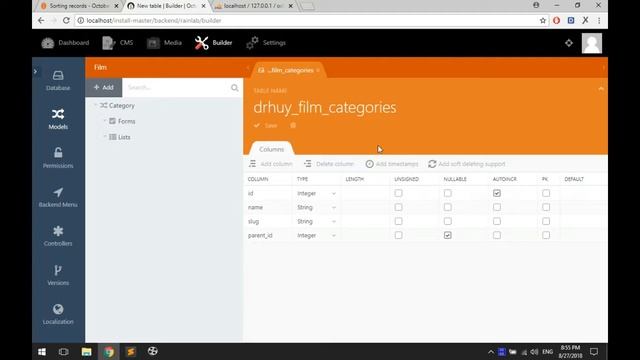This screenshot has height=360, width=640.
Task: Open Task View on taskbar
Action: pos(64,351)
